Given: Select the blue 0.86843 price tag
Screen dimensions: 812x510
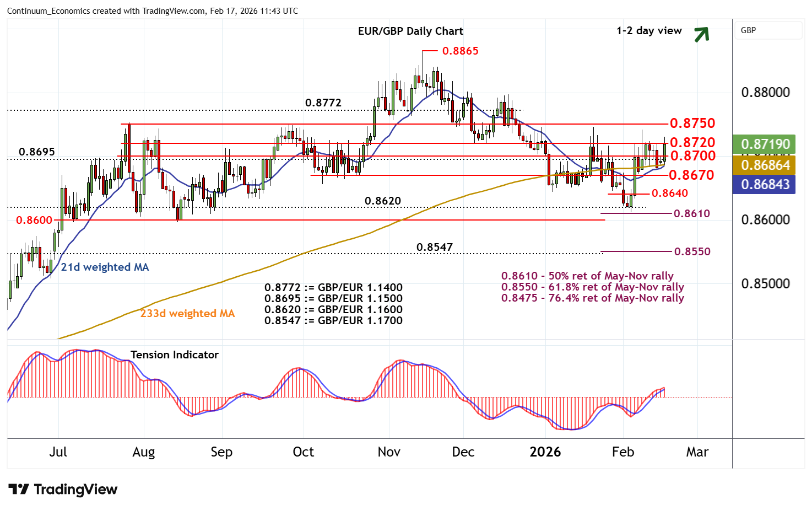Looking at the screenshot, I should pyautogui.click(x=765, y=184).
